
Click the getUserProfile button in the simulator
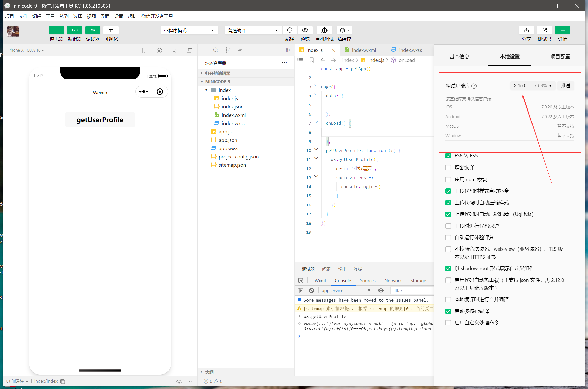click(x=100, y=120)
